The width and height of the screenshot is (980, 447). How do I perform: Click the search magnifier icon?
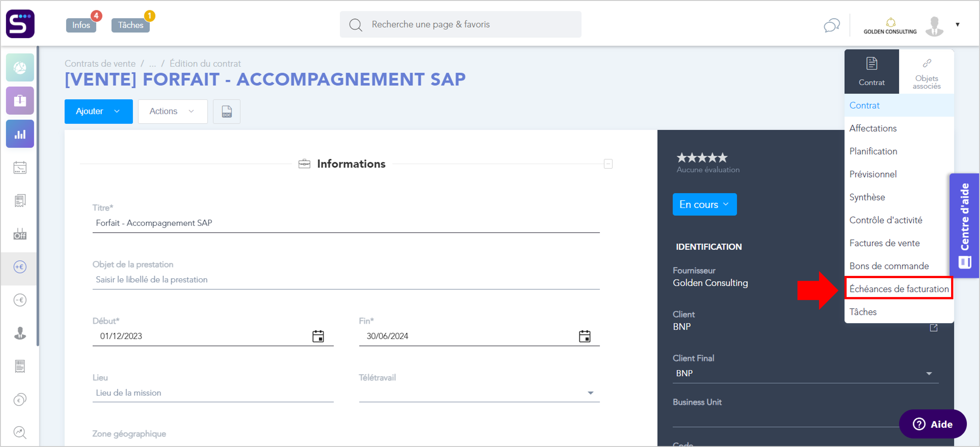click(356, 25)
